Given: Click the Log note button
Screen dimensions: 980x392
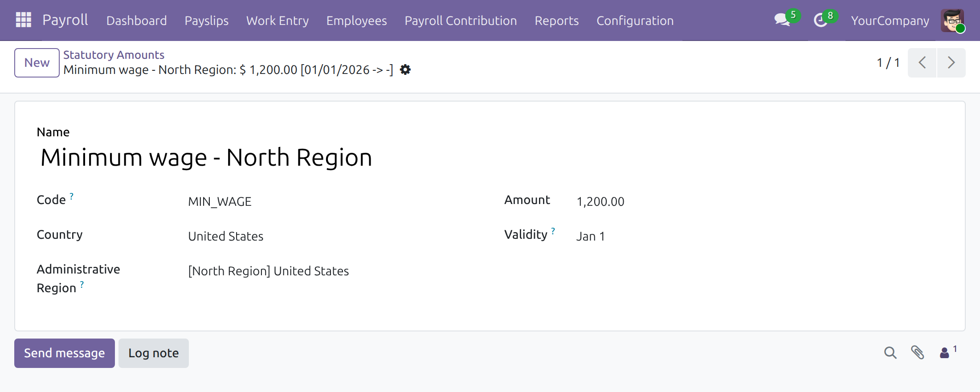Looking at the screenshot, I should [154, 353].
